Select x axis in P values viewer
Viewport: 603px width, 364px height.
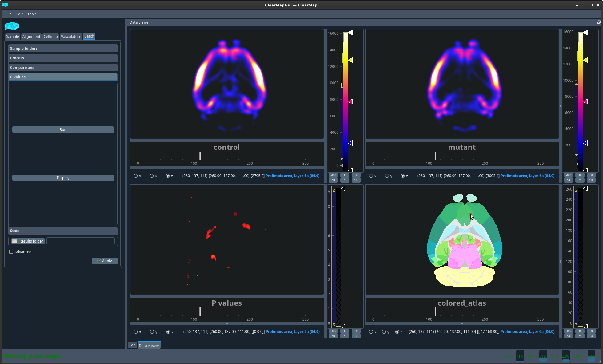pyautogui.click(x=136, y=332)
